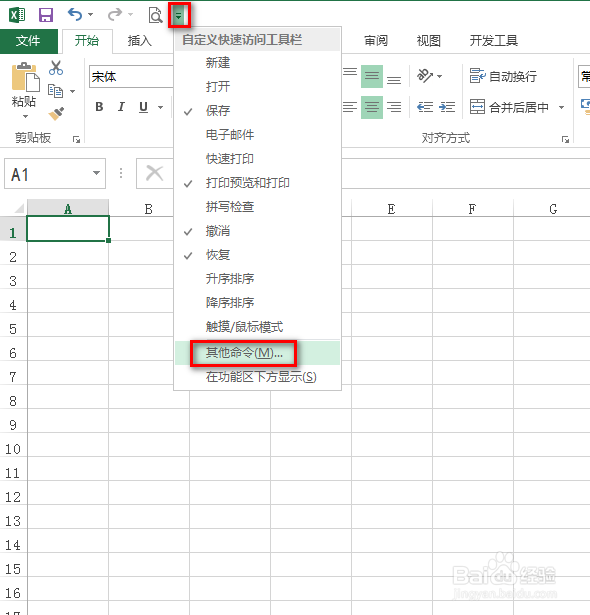Open the copy options dropdown arrow
The image size is (590, 615).
pyautogui.click(x=73, y=91)
